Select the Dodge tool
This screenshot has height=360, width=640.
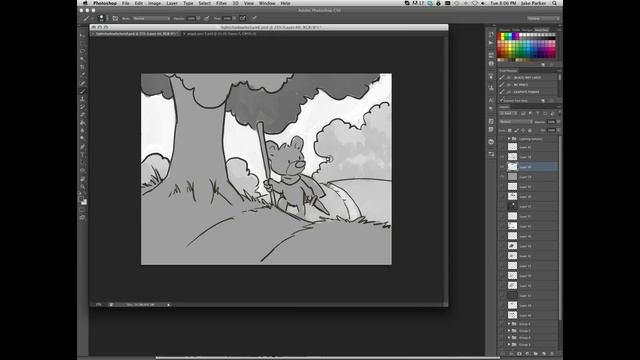83,138
